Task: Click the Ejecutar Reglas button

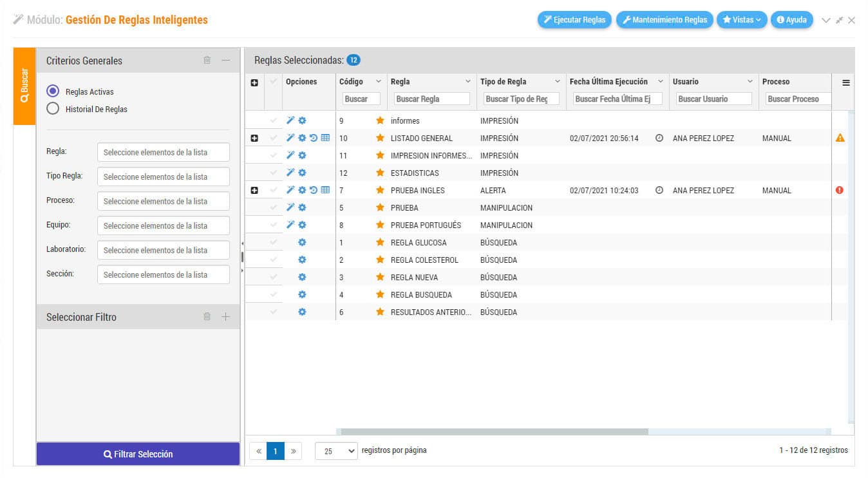Action: 574,20
